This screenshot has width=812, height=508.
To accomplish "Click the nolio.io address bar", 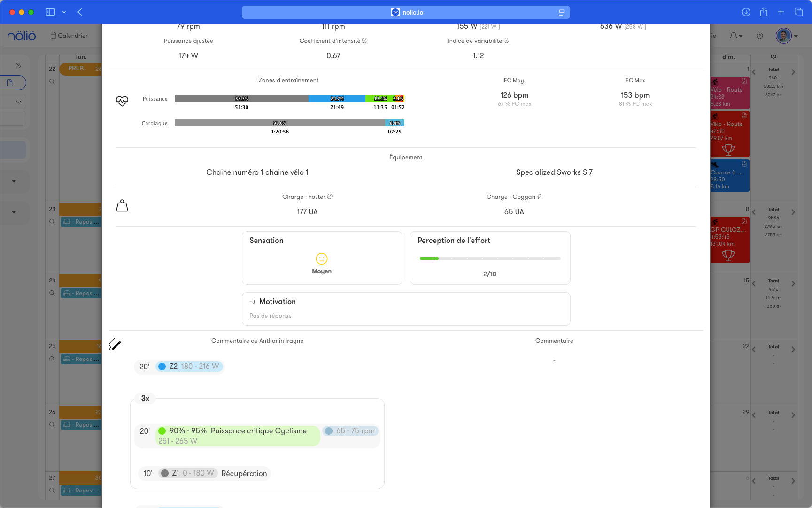I will coord(406,12).
